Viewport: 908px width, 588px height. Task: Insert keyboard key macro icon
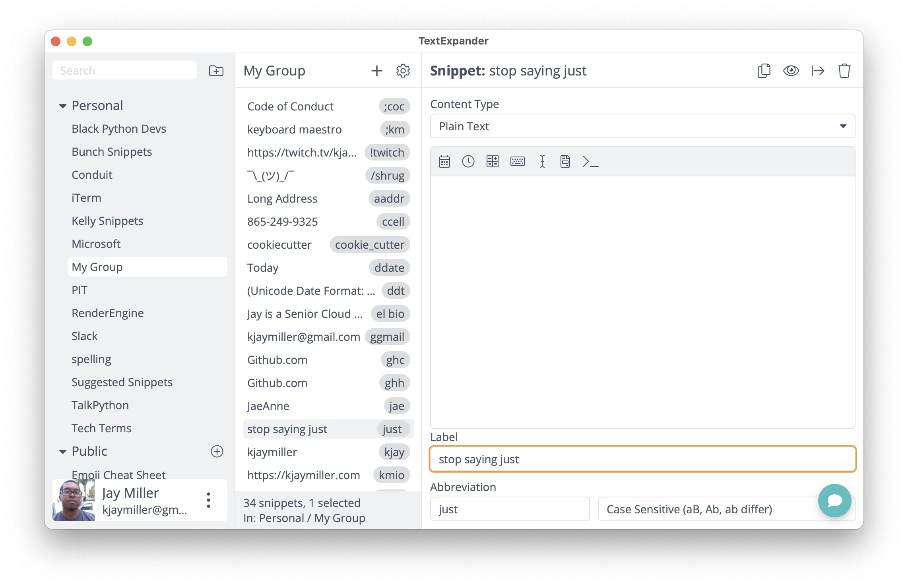click(517, 161)
